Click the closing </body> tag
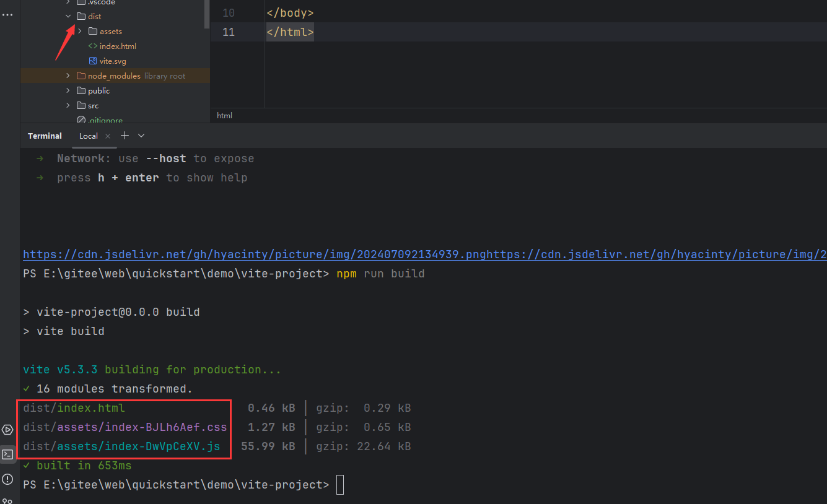Screen dimensions: 827x504 coord(290,12)
